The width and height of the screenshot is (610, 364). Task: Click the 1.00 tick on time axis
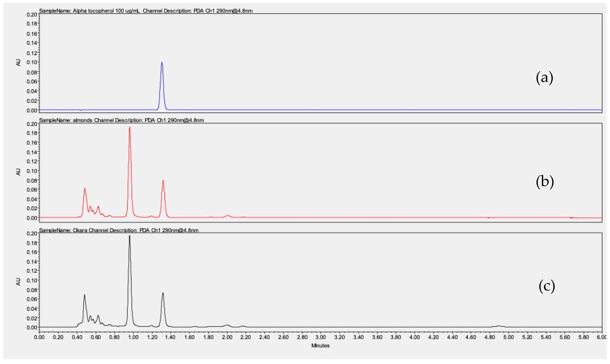[x=133, y=337]
